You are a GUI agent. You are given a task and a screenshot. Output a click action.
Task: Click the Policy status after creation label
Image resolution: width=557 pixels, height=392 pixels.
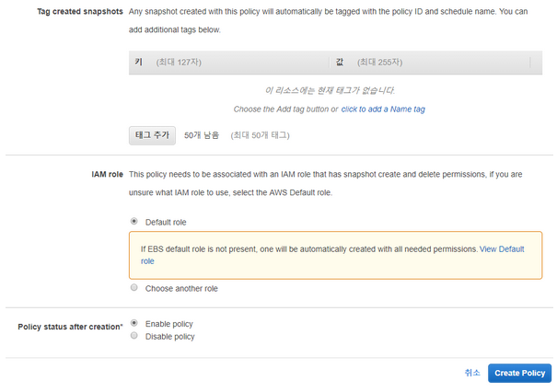tap(70, 327)
